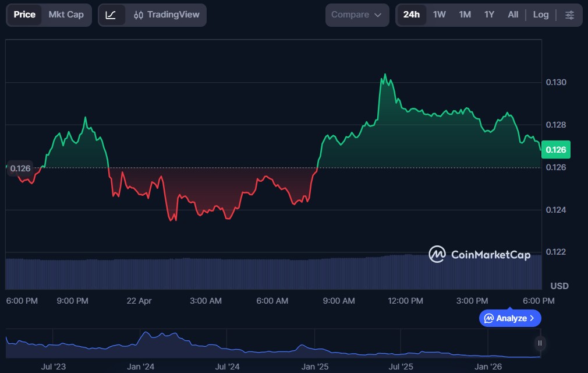Viewport: 588px width, 373px height.
Task: Switch chart to Mkt Cap view
Action: (x=66, y=15)
